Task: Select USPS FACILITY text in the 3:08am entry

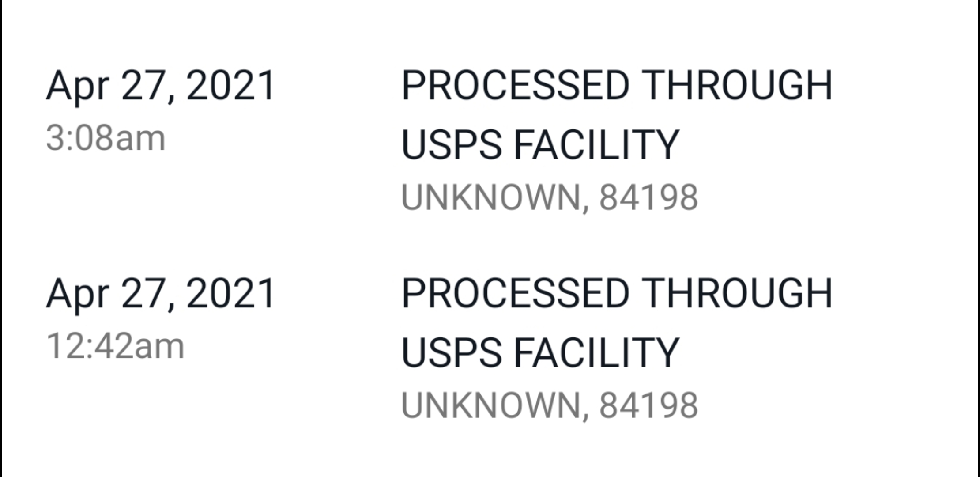Action: click(540, 144)
